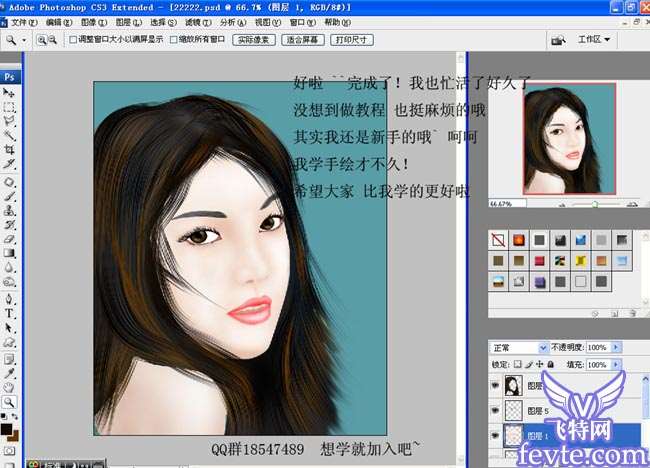
Task: Open the 工作区 workspace dropdown
Action: (594, 39)
